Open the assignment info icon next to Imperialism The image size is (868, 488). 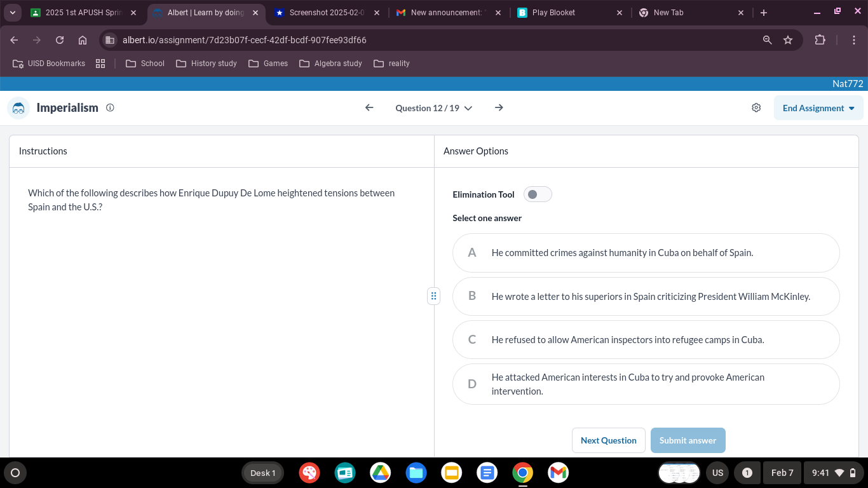110,108
